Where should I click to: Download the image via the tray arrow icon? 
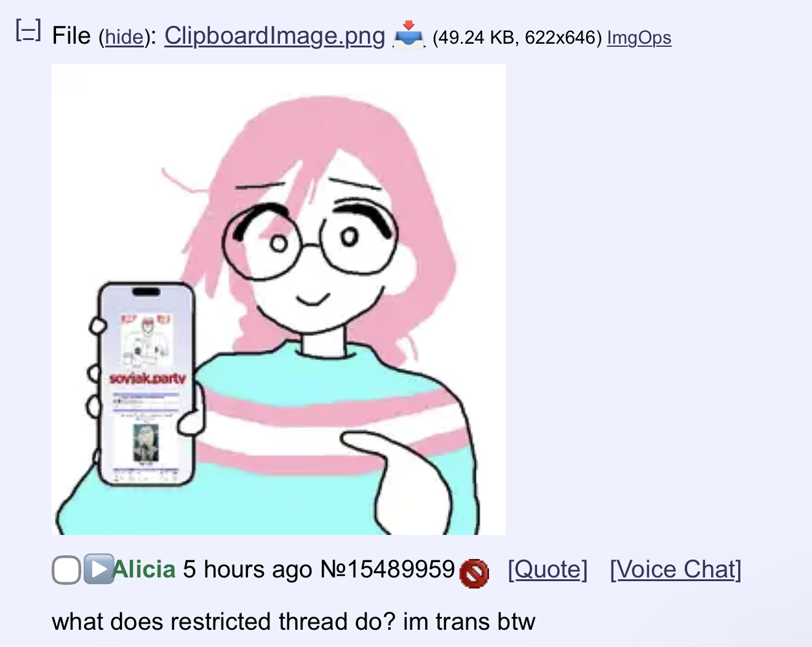409,36
